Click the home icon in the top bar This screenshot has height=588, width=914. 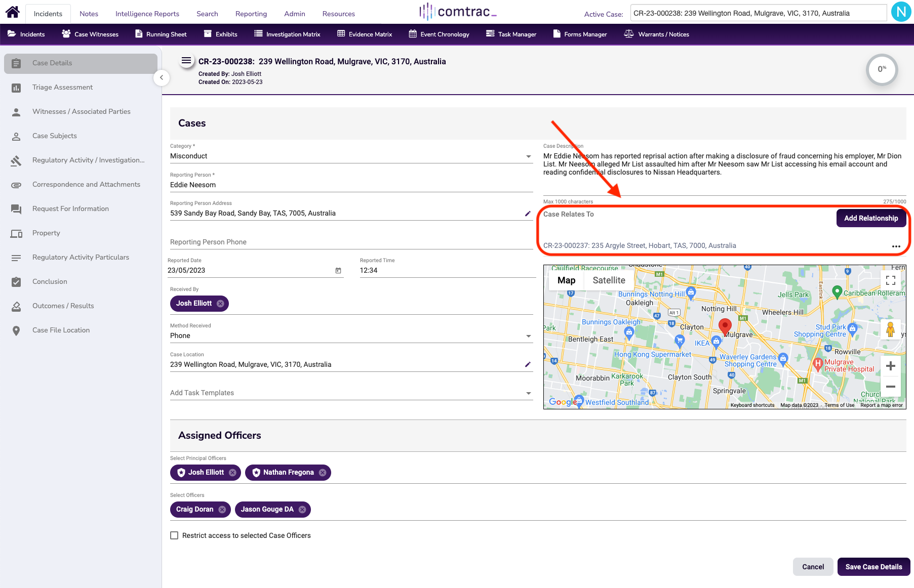click(12, 12)
